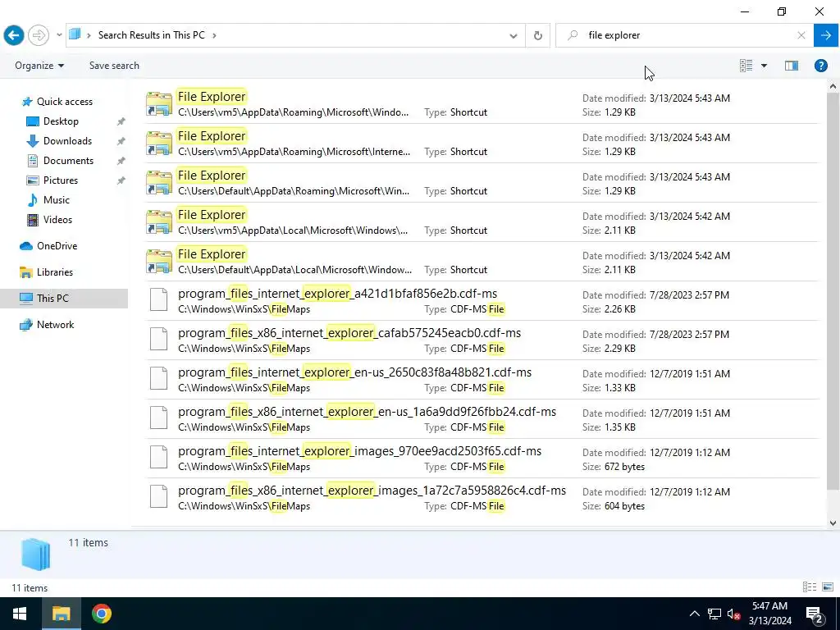Run the search with the blue arrow button
840x630 pixels.
coord(826,35)
